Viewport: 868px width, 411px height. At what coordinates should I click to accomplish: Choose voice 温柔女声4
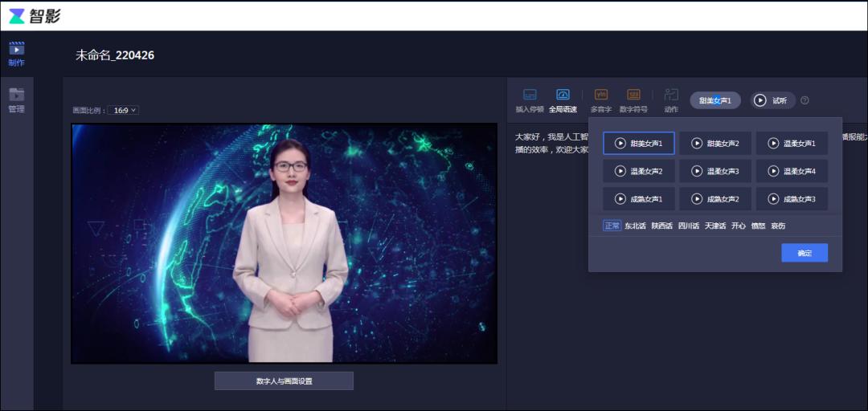point(792,172)
